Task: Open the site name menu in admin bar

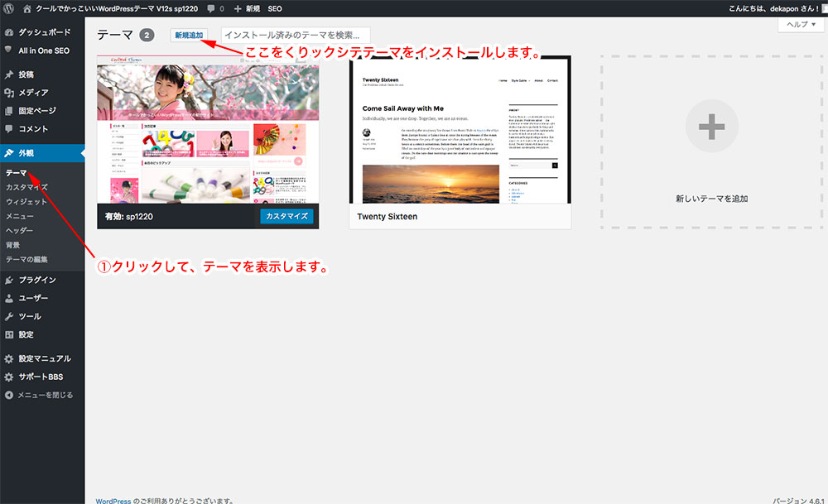Action: [117, 8]
